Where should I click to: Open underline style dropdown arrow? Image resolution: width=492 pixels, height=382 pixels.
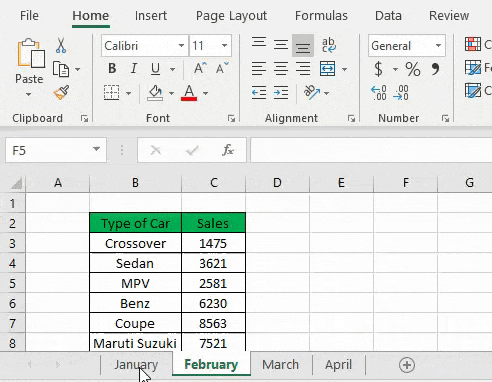[x=172, y=69]
